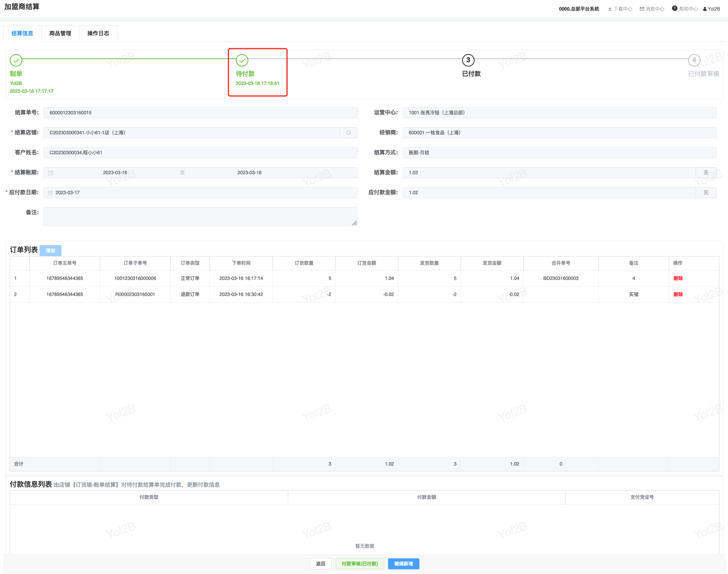Click the 运营中心 field
This screenshot has height=574, width=728.
coord(559,113)
